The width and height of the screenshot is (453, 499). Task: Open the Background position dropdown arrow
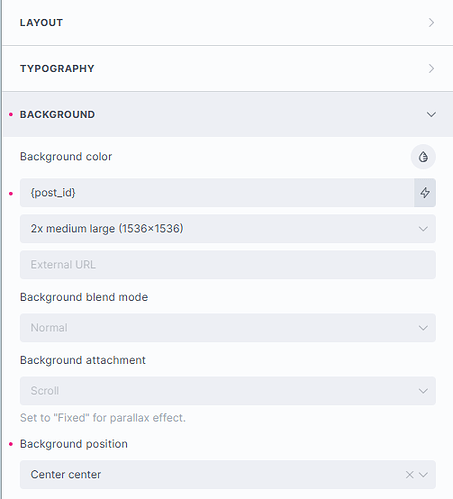(423, 475)
